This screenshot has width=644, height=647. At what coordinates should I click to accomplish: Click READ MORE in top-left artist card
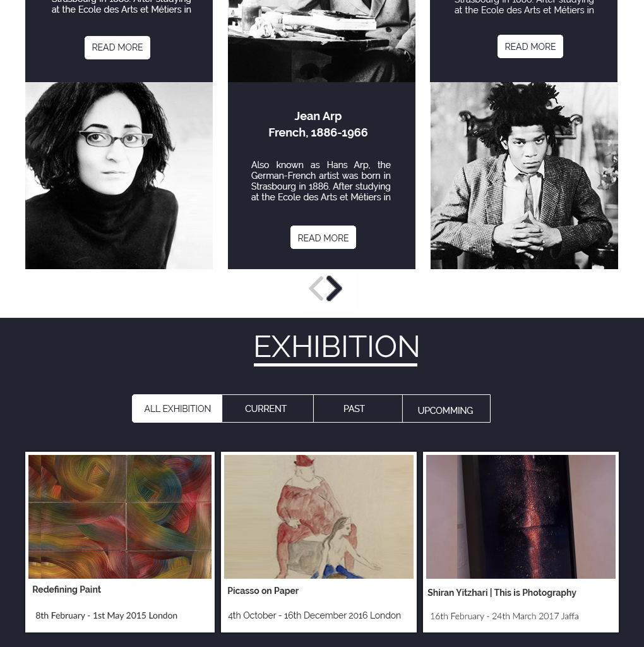pos(117,47)
